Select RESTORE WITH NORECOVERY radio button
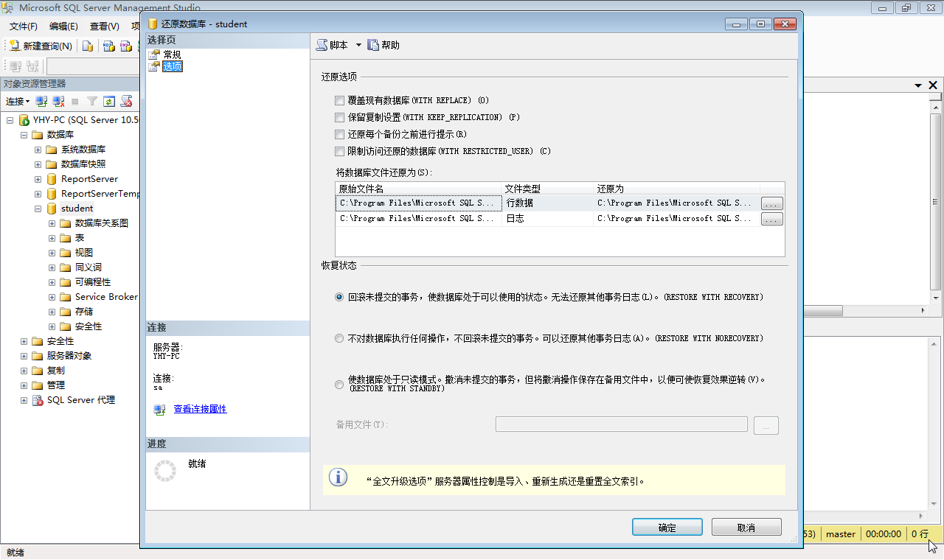Viewport: 944px width, 560px height. pyautogui.click(x=339, y=338)
